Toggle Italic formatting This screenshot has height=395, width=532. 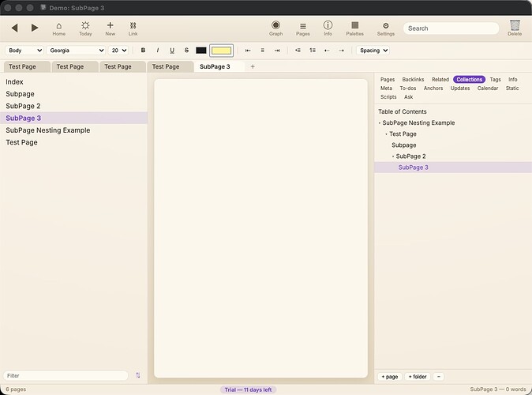click(x=157, y=51)
